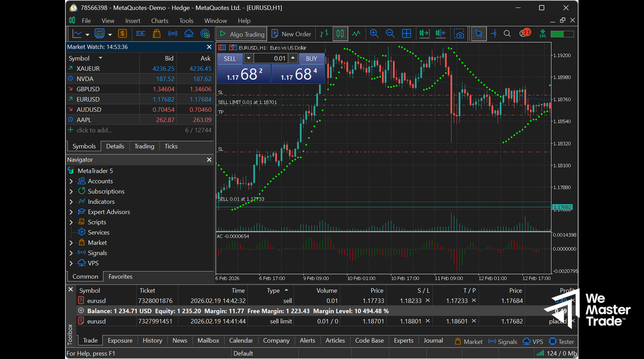644x359 pixels.
Task: Switch chart to candlestick style
Action: coord(340,34)
